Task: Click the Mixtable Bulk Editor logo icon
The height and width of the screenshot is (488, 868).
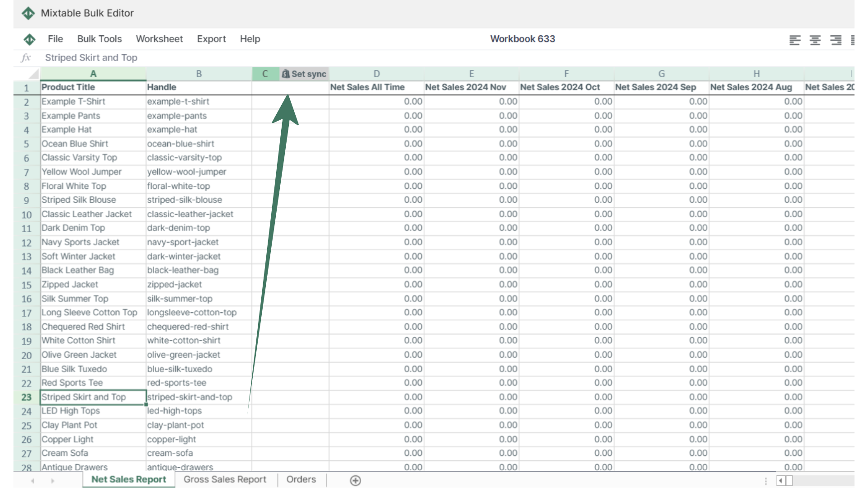Action: (28, 12)
